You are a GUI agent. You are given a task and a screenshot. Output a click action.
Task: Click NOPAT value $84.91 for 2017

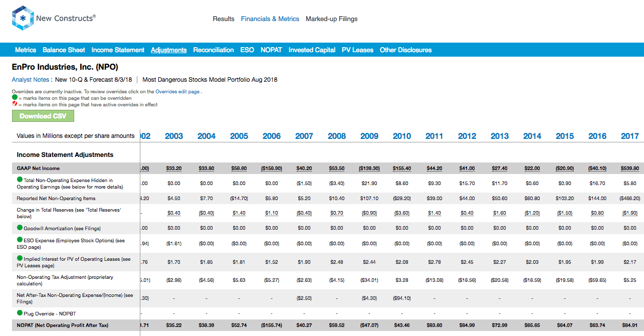630,325
